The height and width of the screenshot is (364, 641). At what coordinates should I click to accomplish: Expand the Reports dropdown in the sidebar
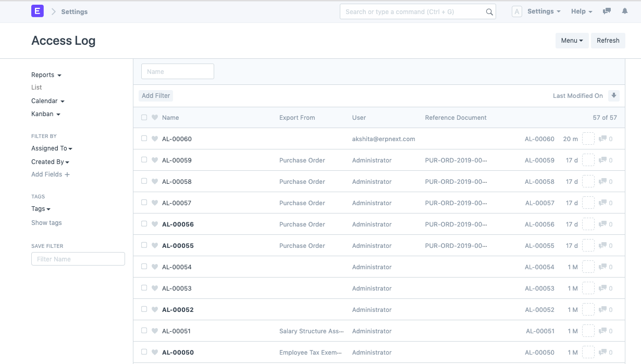point(46,74)
